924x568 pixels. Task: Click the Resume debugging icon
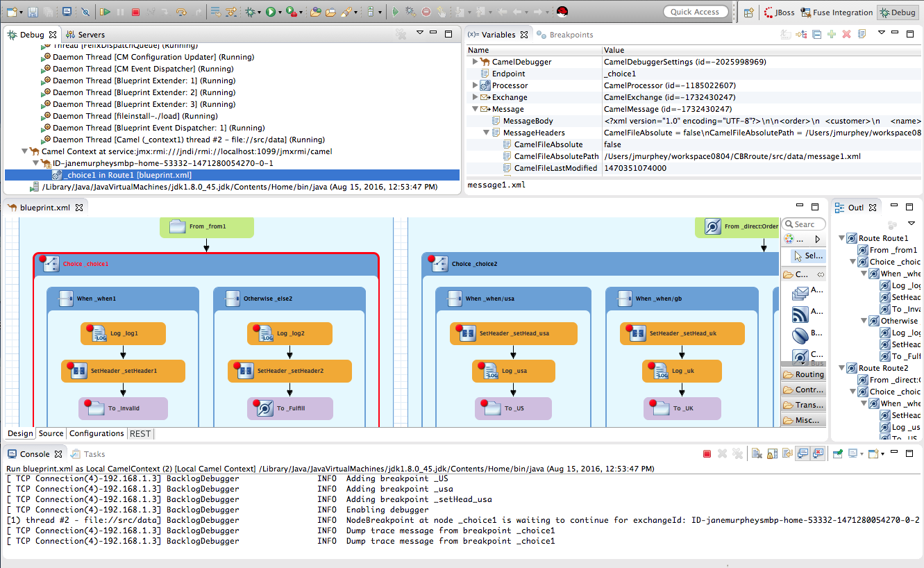coord(105,12)
